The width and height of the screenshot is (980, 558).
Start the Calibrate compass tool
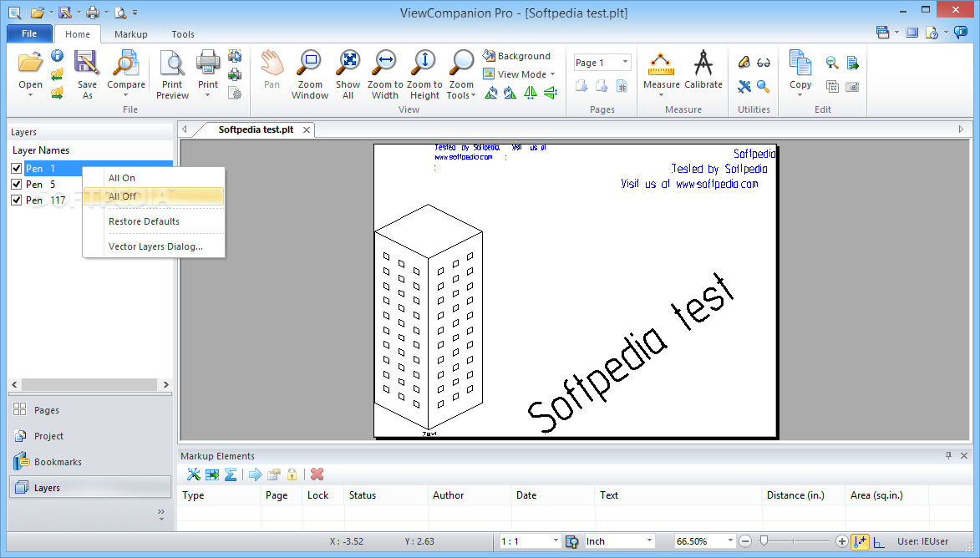point(703,69)
